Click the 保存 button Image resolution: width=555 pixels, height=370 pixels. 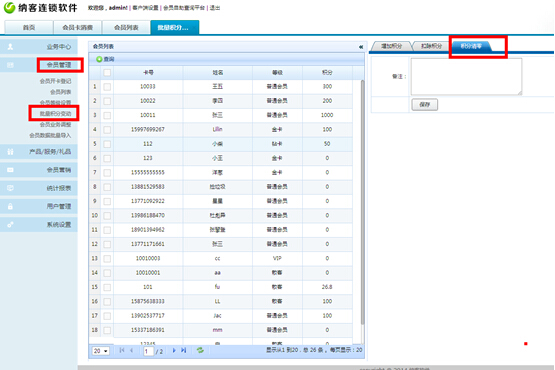click(x=424, y=104)
